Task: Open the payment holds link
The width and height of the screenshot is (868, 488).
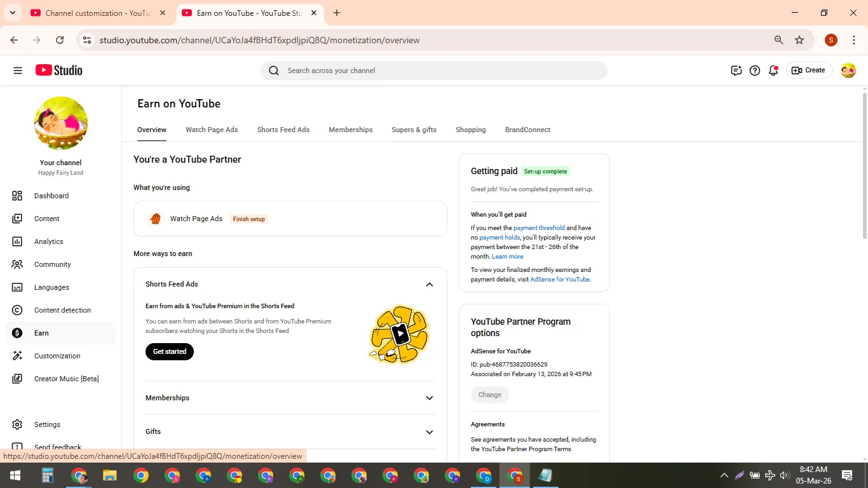Action: click(x=499, y=238)
